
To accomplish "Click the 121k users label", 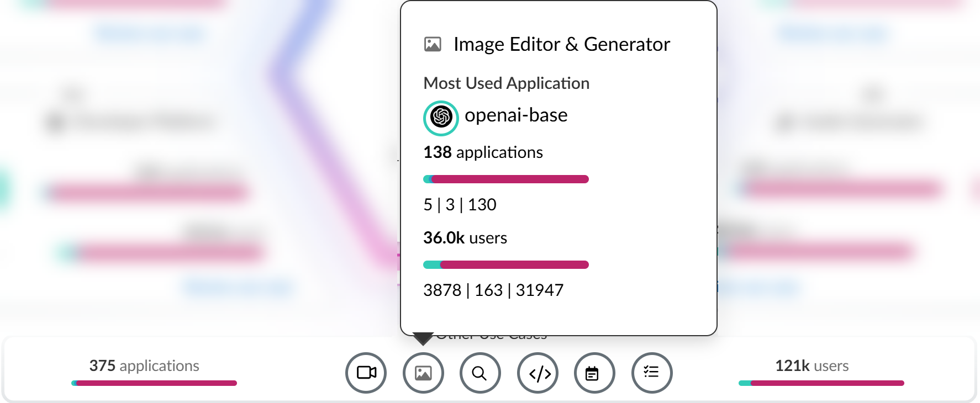I will coord(812,365).
